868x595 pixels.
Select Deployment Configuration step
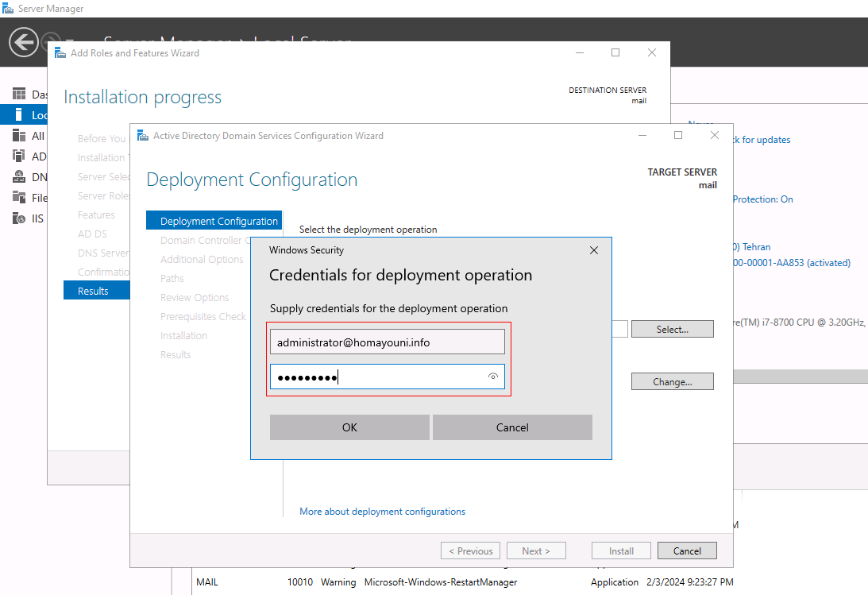[x=214, y=221]
